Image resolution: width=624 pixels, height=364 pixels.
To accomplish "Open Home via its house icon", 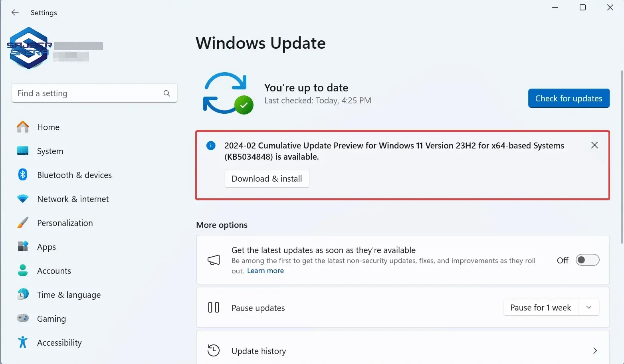I will 23,127.
